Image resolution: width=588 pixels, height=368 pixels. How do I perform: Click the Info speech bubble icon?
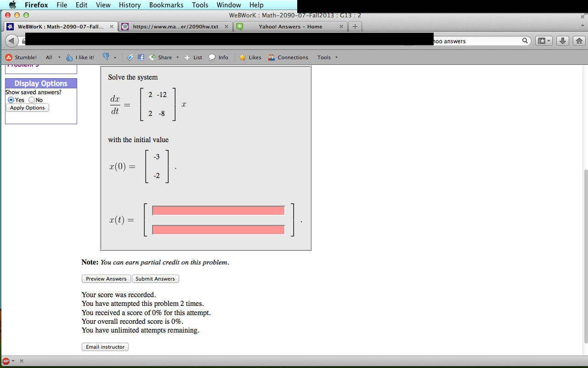tap(212, 57)
